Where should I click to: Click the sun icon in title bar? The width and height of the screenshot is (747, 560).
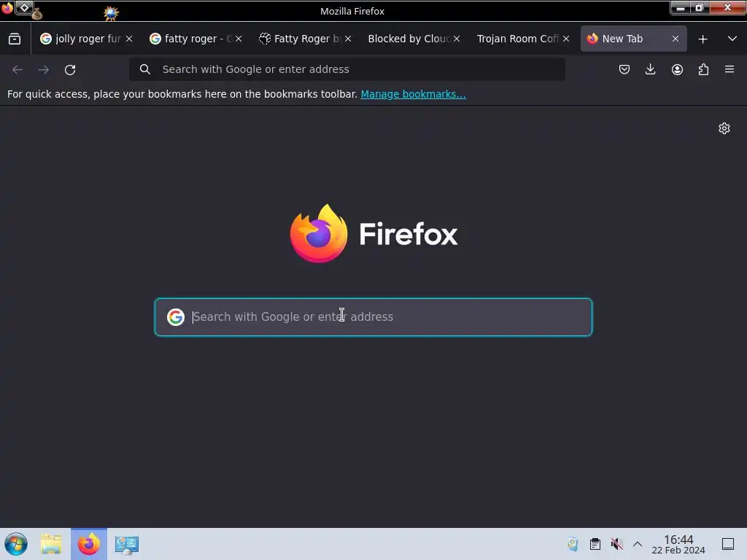point(111,13)
